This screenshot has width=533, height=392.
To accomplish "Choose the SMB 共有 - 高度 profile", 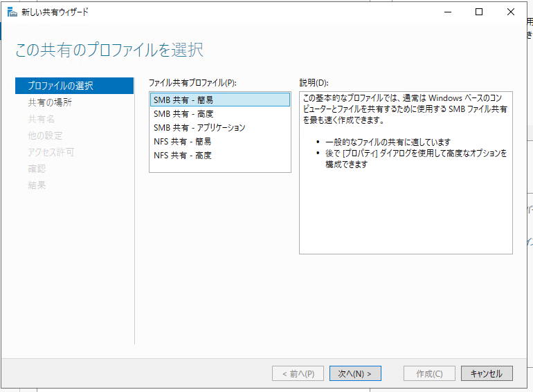I will point(220,113).
